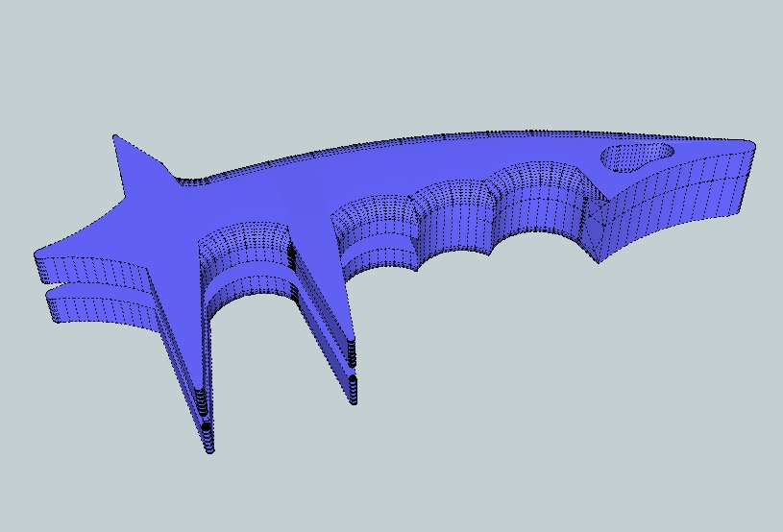Select the oval hole in the blue model
783x532 pixels.
(637, 157)
